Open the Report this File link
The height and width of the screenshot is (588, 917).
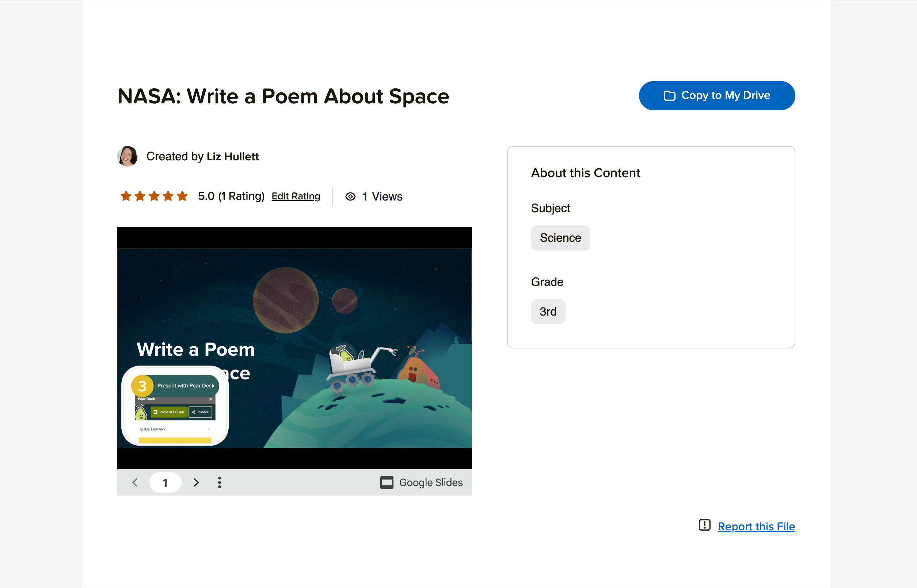[x=756, y=526]
